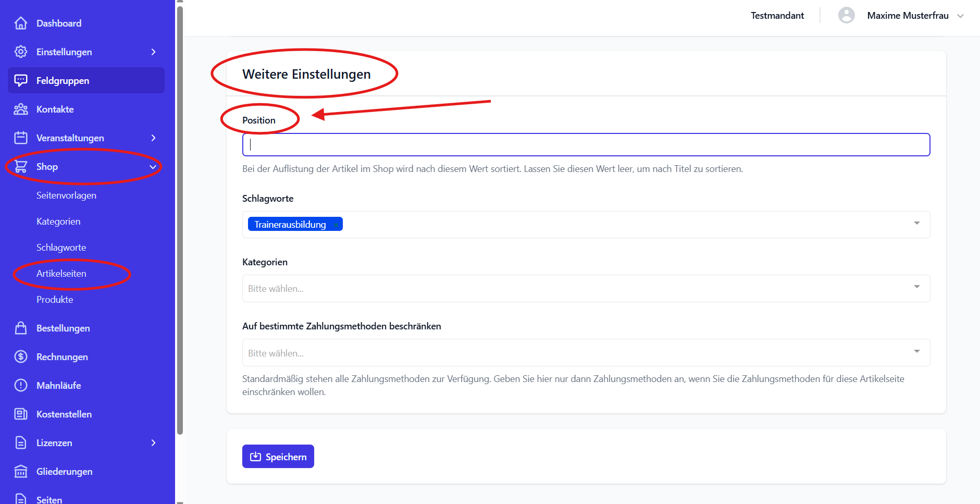
Task: Open Kostenstellen via its newspaper icon
Action: [x=21, y=414]
